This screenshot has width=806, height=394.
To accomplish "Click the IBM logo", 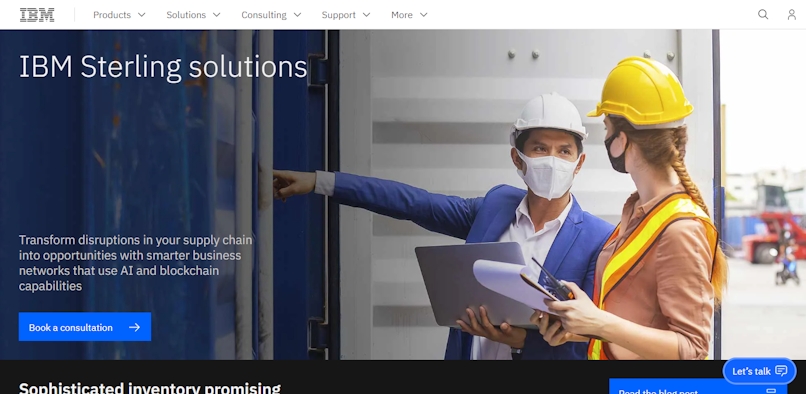I will (37, 15).
